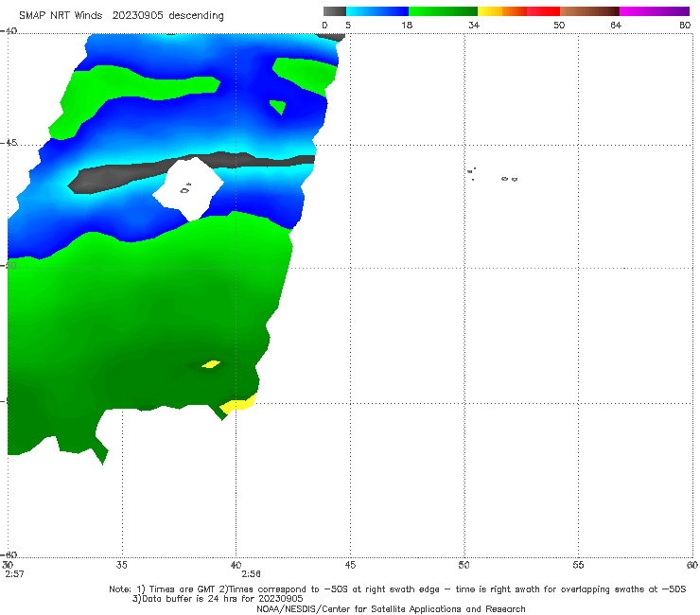Click the colorbar label '34'
This screenshot has height=615, width=700.
[x=474, y=25]
